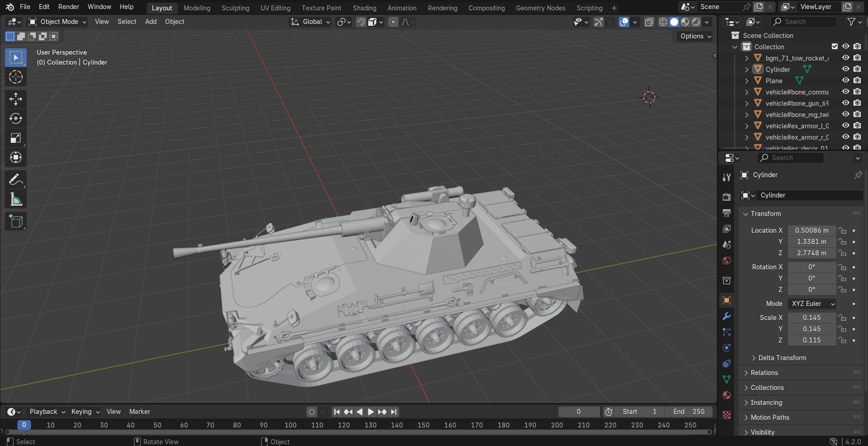Image resolution: width=868 pixels, height=446 pixels.
Task: Hide Cylinder object in viewport
Action: click(845, 69)
